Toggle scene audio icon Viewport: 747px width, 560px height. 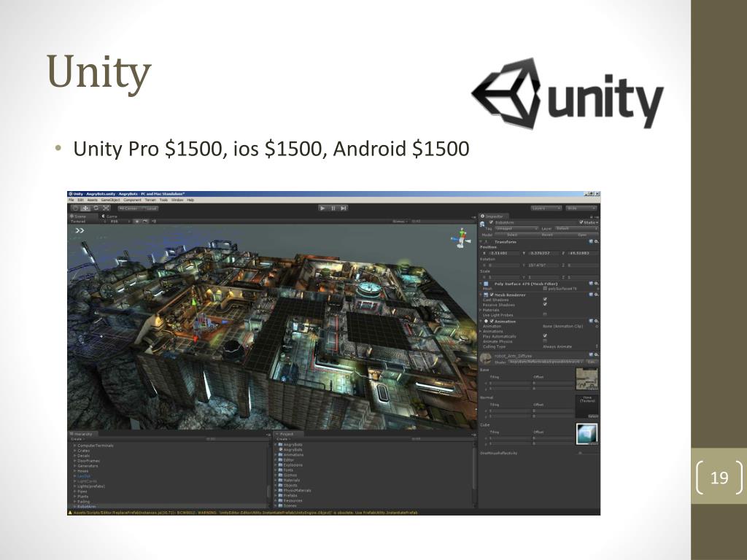coord(154,222)
